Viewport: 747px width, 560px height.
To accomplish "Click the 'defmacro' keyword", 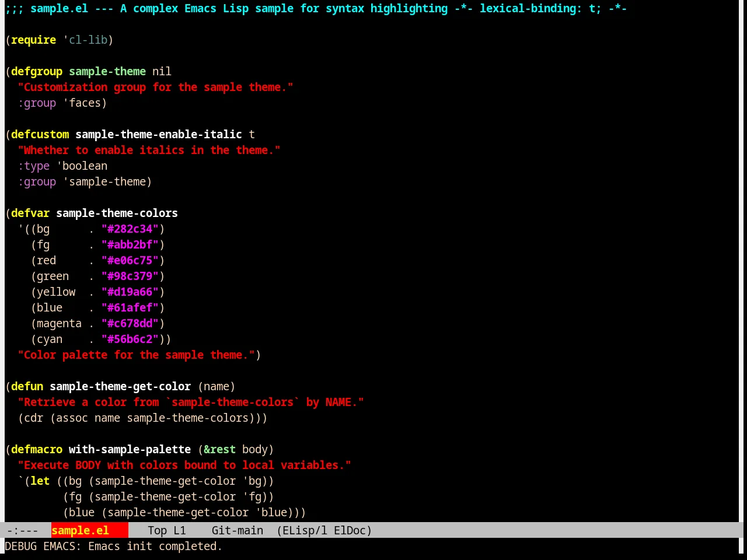I will pos(37,449).
